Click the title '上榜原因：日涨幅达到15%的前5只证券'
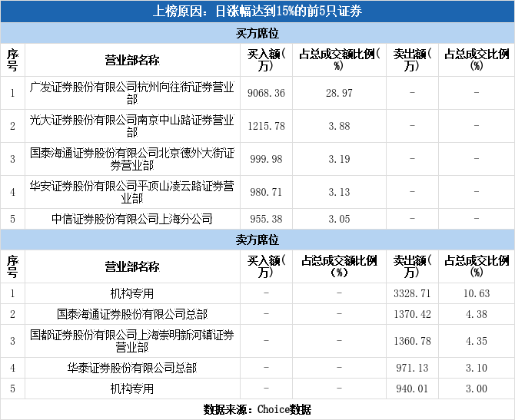This screenshot has width=515, height=420. [x=257, y=12]
